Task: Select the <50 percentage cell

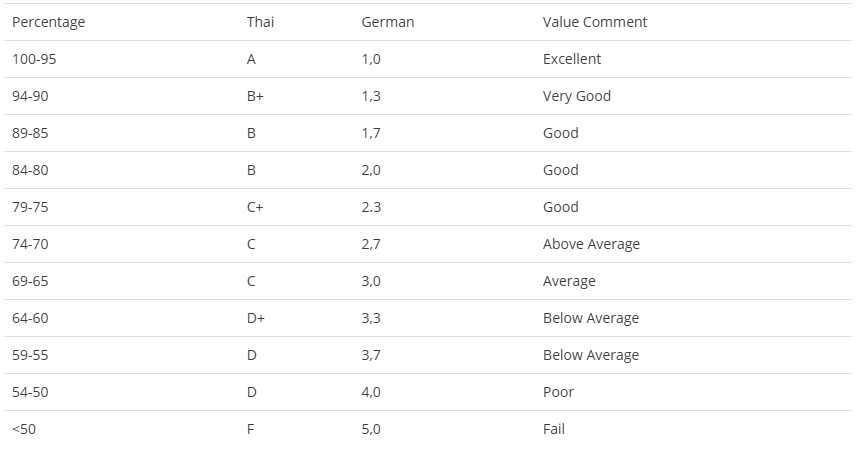Action: pyautogui.click(x=24, y=429)
